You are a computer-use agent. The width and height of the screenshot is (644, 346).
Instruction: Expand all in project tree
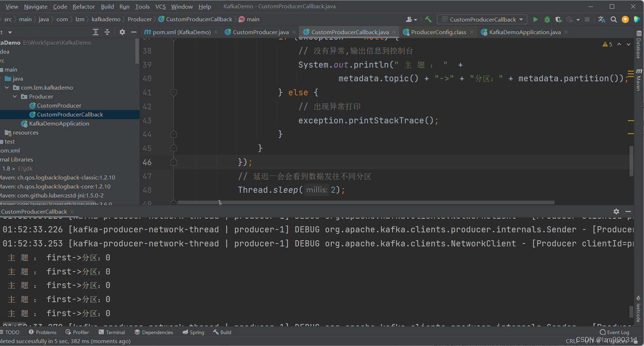point(96,32)
